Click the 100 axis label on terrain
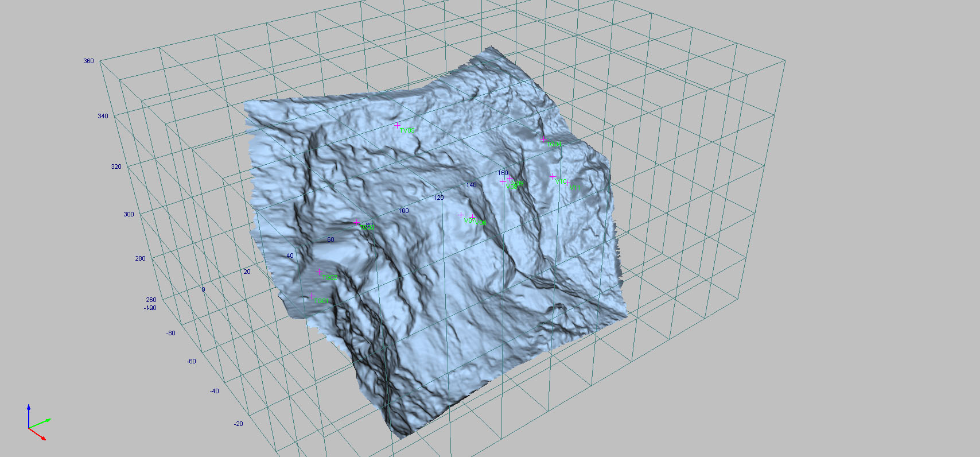The width and height of the screenshot is (980, 457). point(404,211)
